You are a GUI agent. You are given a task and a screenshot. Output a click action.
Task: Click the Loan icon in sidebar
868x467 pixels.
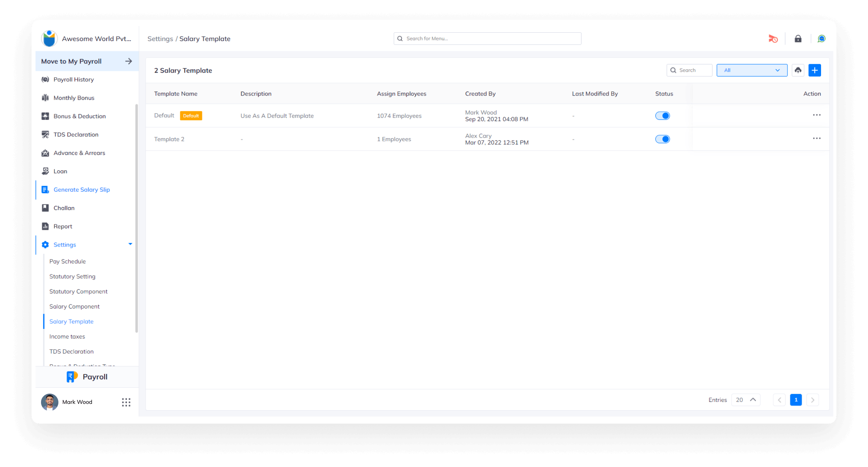tap(45, 171)
